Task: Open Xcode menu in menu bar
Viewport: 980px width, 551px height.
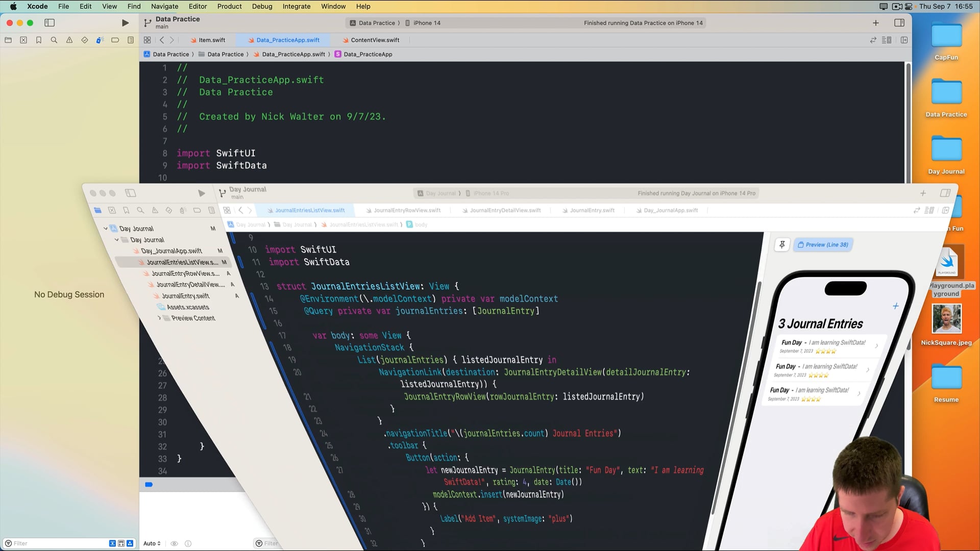Action: (x=37, y=7)
